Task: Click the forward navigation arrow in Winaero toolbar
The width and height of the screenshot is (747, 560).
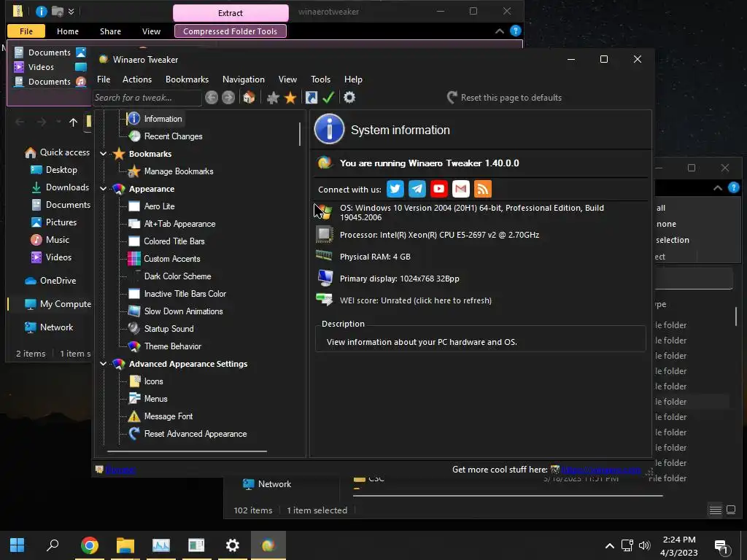Action: point(228,98)
